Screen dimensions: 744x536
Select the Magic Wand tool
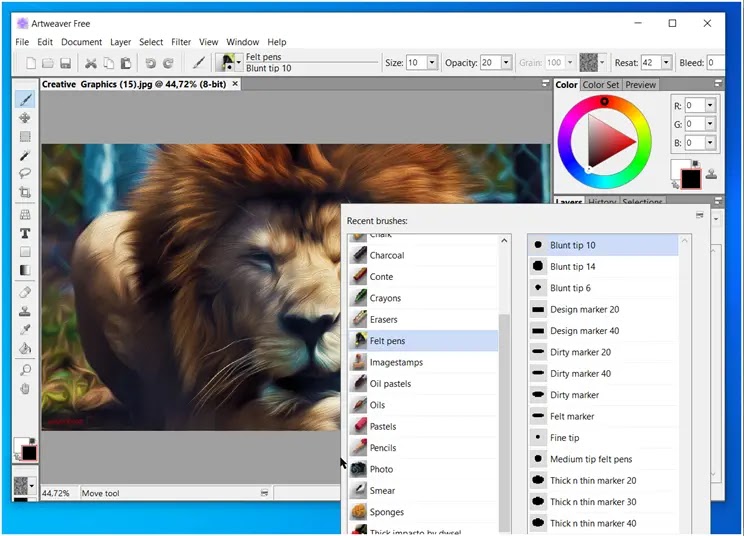25,156
